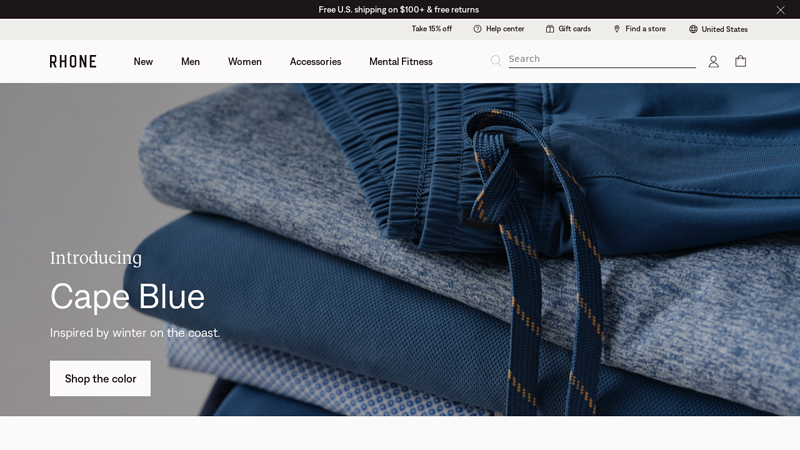This screenshot has width=800, height=450.
Task: Click the Help center question mark icon
Action: tap(478, 29)
